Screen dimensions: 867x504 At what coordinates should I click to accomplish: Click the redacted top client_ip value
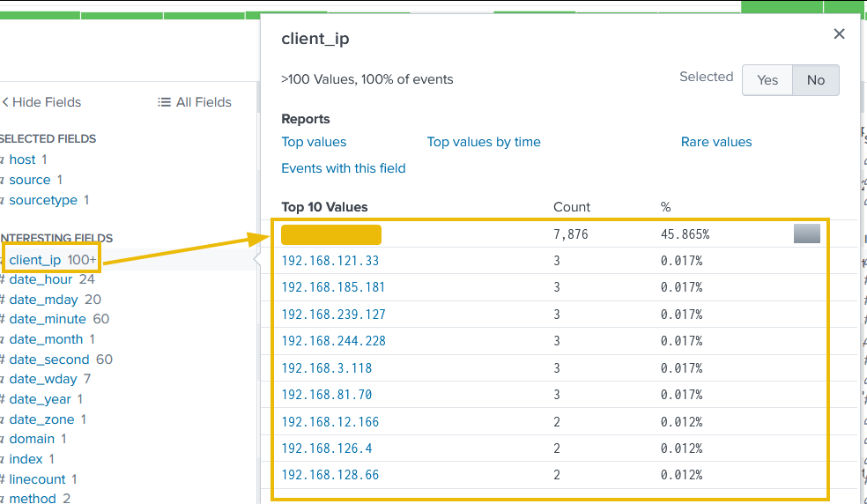(331, 234)
